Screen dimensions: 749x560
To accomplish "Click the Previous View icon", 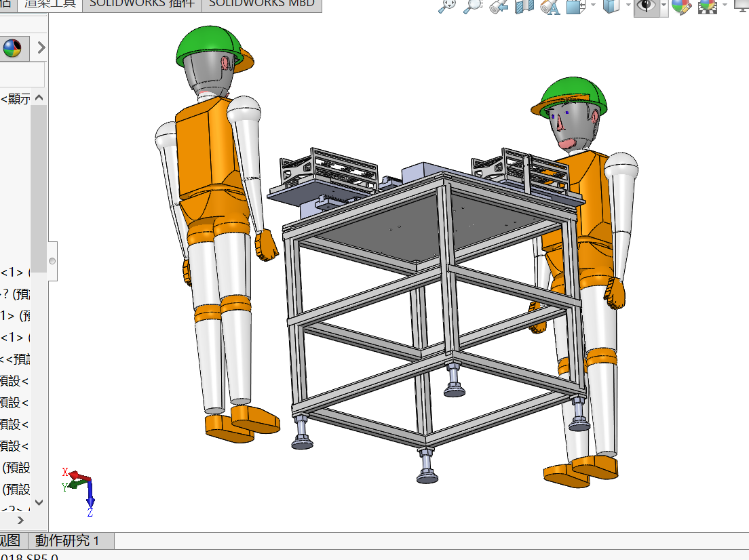I will [x=499, y=6].
